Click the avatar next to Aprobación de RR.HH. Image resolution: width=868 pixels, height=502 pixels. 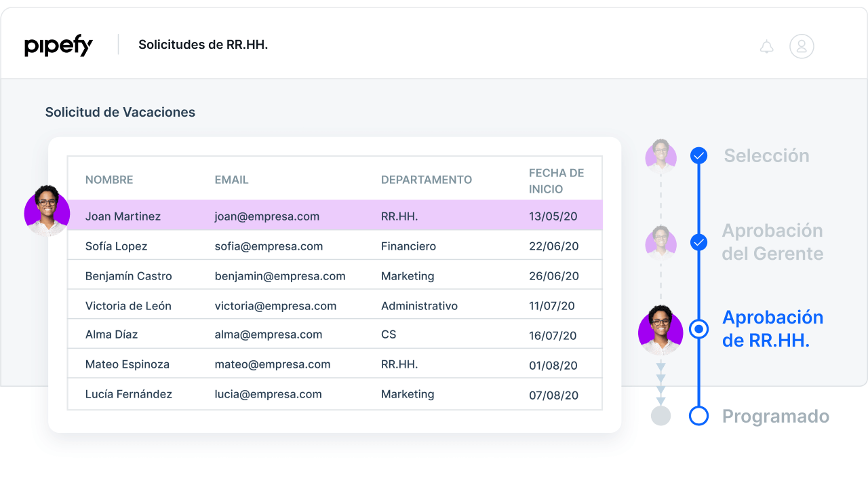pos(660,330)
